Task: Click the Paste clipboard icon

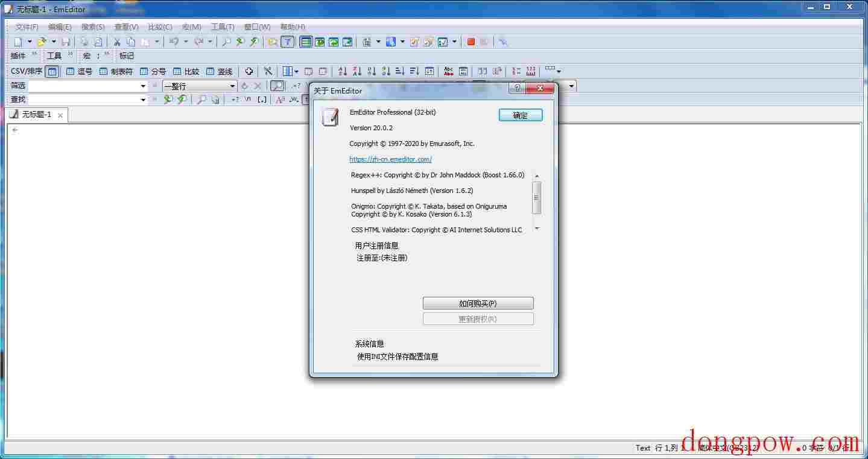Action: pyautogui.click(x=145, y=42)
